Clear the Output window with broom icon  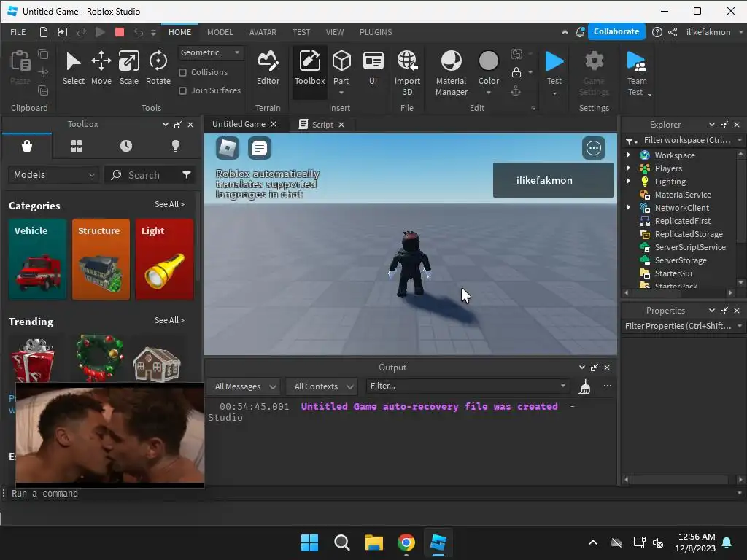coord(584,386)
